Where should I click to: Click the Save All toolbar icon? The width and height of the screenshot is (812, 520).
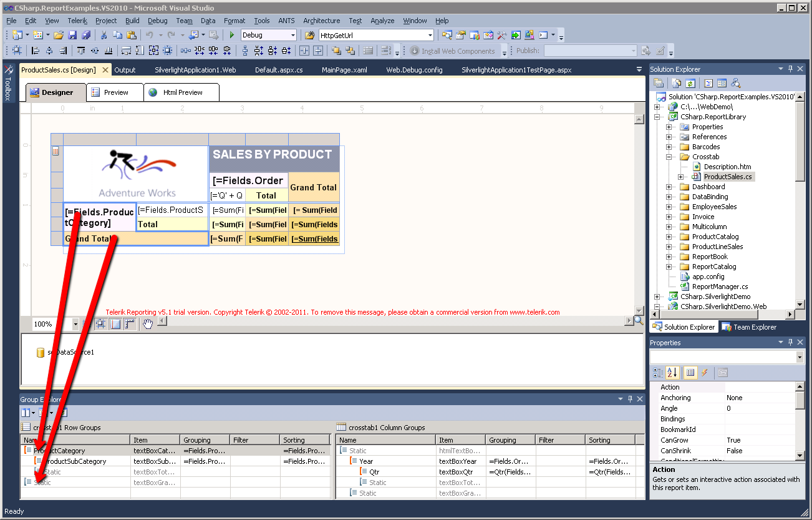[x=85, y=36]
